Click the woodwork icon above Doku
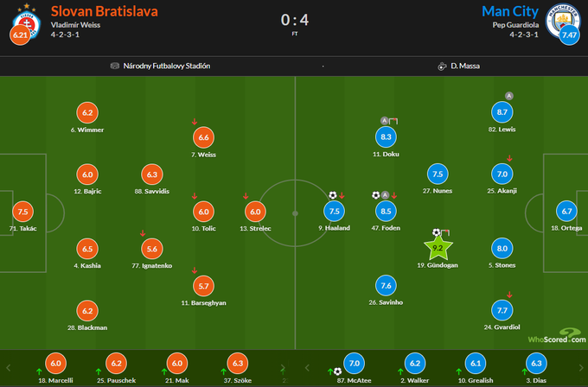588x387 pixels. coord(393,120)
